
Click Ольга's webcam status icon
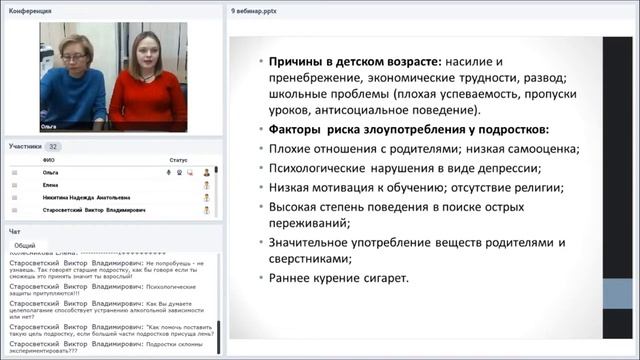pyautogui.click(x=179, y=173)
